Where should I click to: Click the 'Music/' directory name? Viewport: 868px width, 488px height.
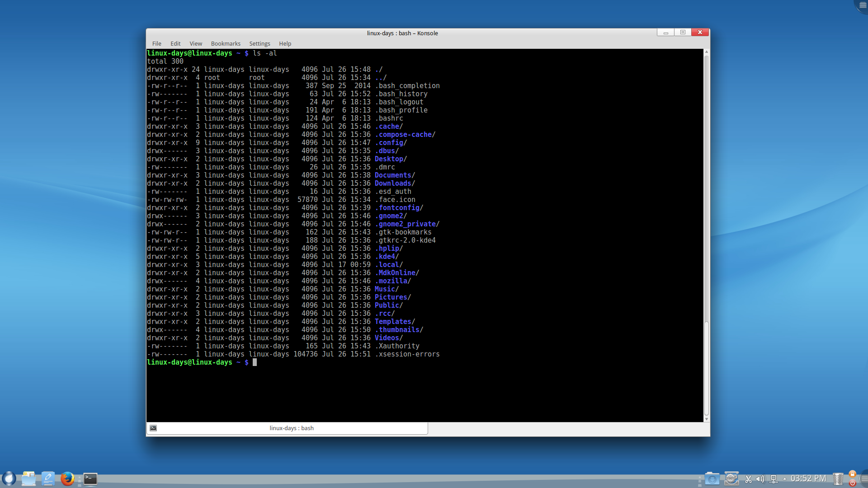click(387, 289)
